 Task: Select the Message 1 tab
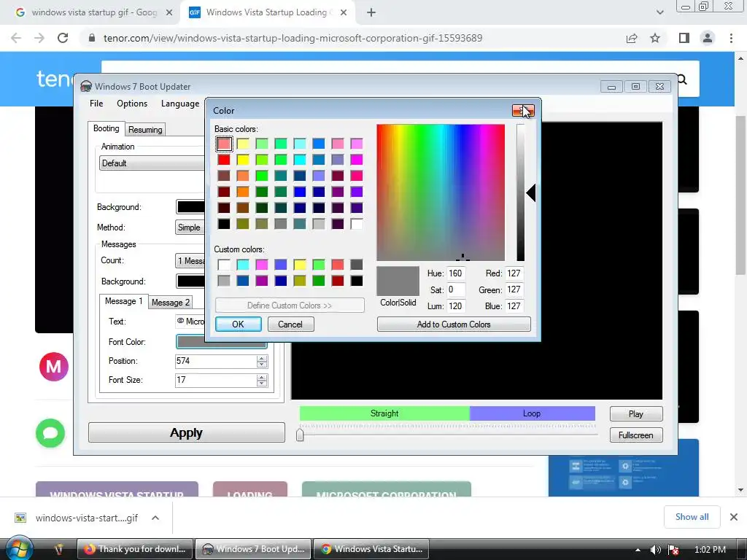[x=123, y=301]
